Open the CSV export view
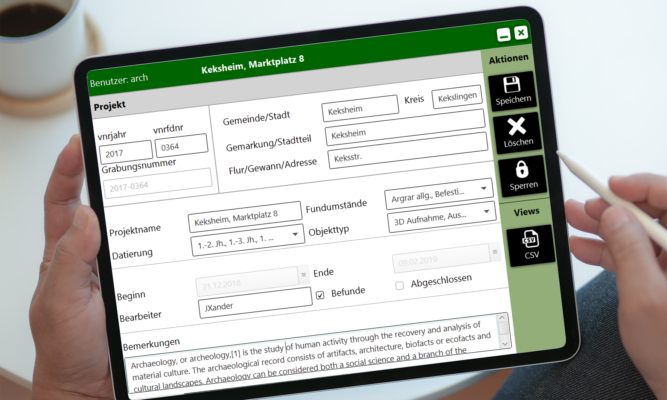667x400 pixels. click(531, 241)
